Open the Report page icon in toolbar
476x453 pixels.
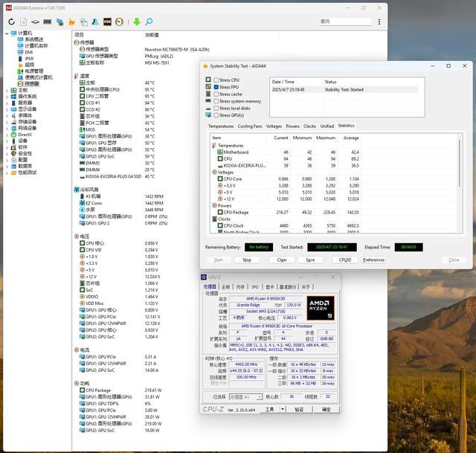(x=24, y=22)
